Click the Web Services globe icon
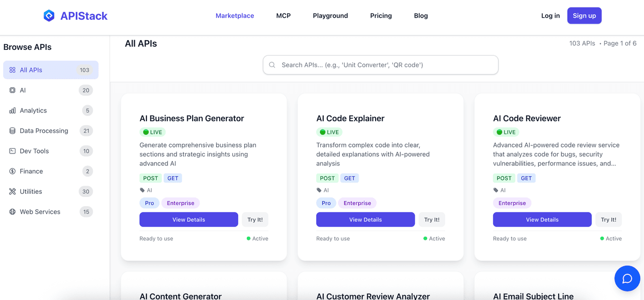This screenshot has width=644, height=300. pyautogui.click(x=12, y=212)
